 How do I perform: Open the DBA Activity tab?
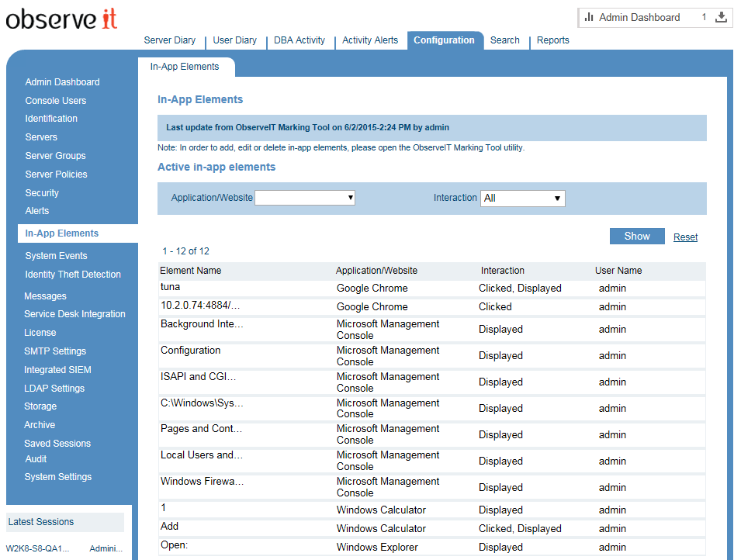tap(299, 40)
